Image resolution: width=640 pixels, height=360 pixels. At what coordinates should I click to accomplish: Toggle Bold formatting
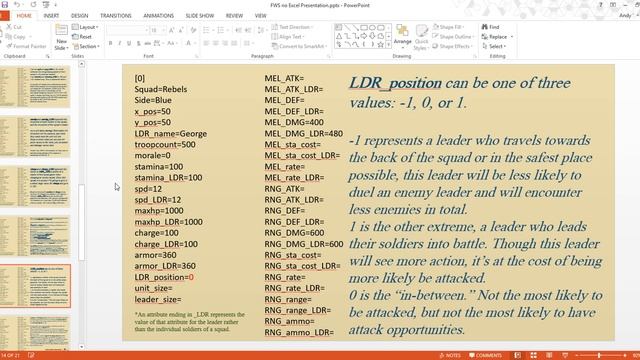pos(111,43)
